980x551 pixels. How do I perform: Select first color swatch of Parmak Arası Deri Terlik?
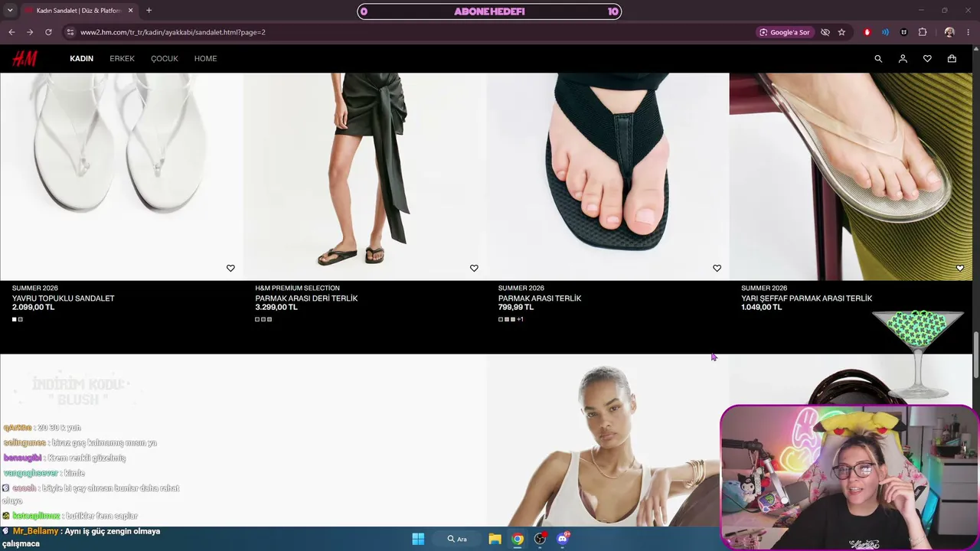click(x=257, y=319)
